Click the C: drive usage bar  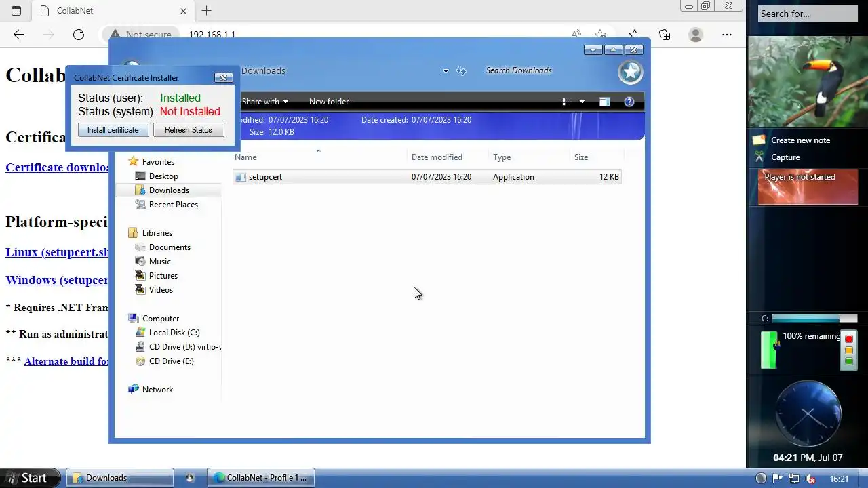814,319
